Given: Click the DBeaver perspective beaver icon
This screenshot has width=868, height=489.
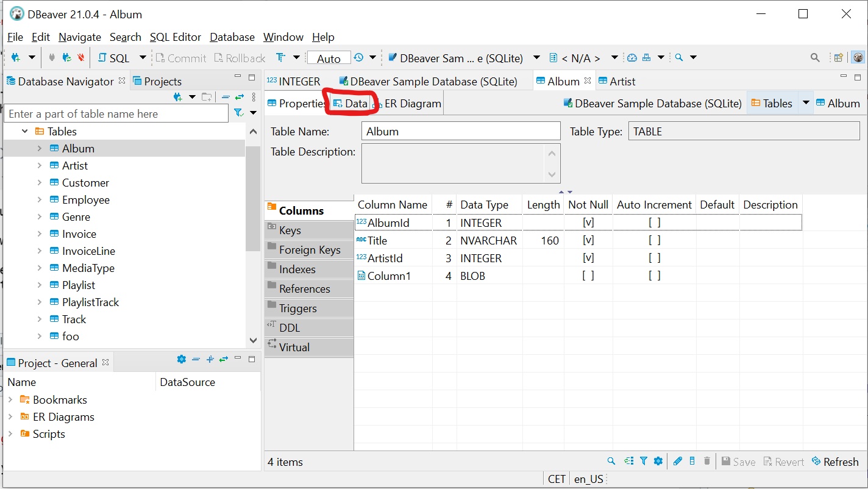Looking at the screenshot, I should [x=858, y=58].
